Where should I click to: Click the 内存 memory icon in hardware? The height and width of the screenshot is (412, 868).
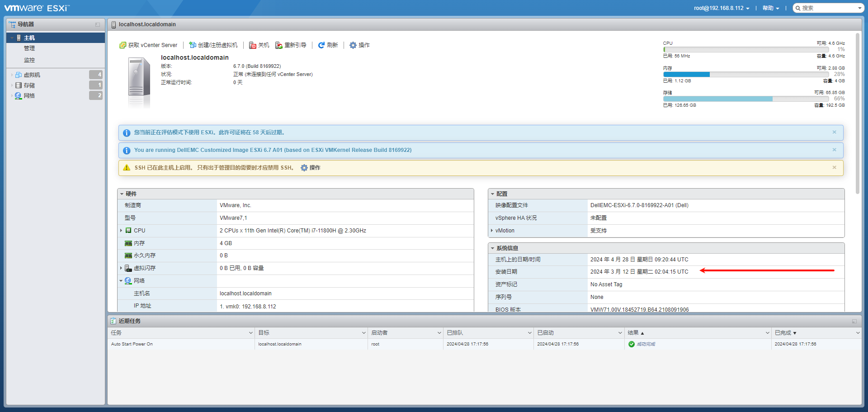(128, 243)
